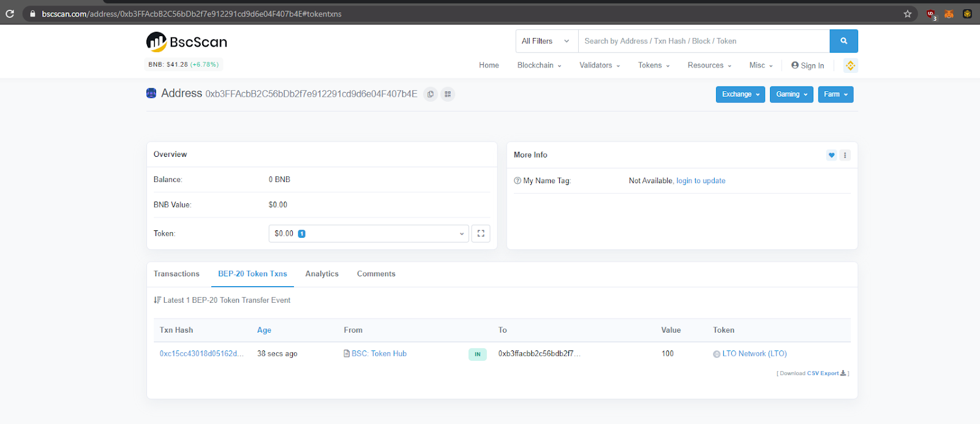Click the 38 secs ago age cell

pyautogui.click(x=277, y=354)
